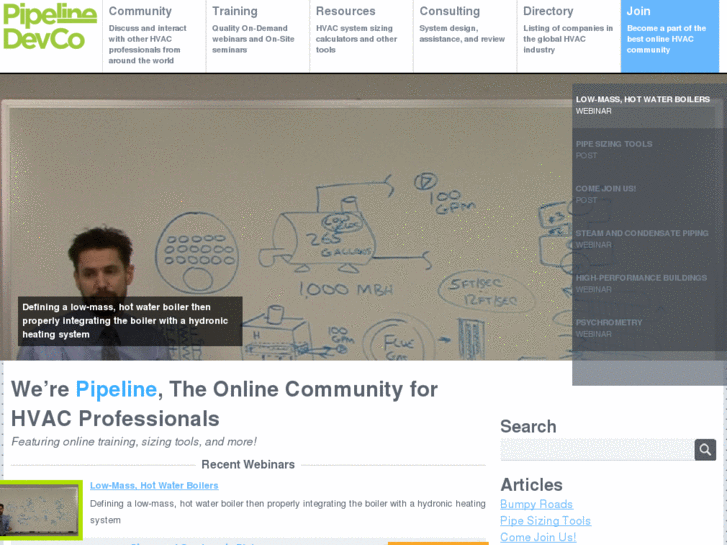Click the webinar description under Low-Mass link
The image size is (727, 545).
(287, 512)
